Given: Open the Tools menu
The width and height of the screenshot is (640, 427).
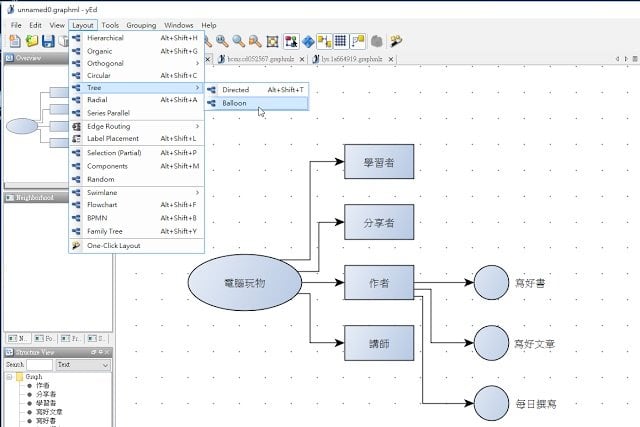Looking at the screenshot, I should click(110, 25).
